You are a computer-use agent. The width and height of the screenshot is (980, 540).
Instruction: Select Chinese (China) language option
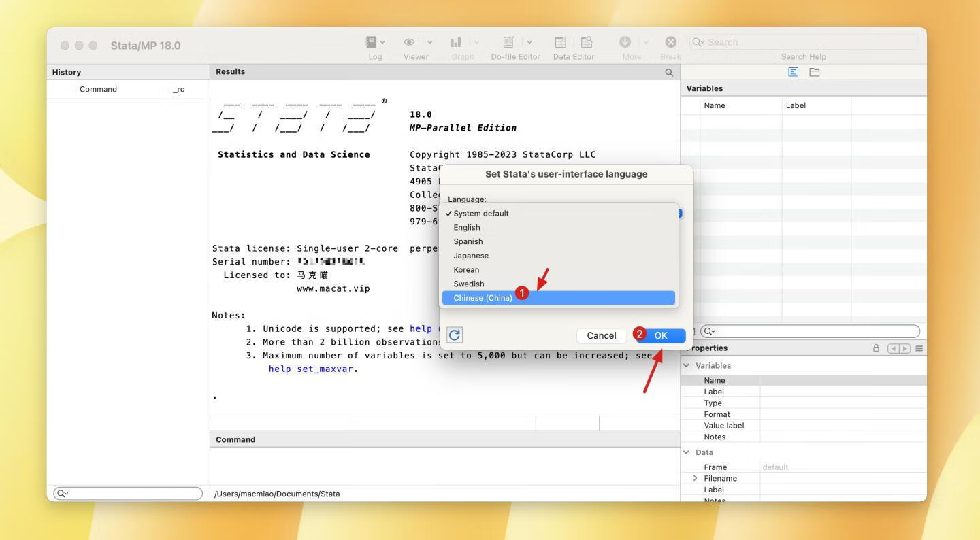pos(559,298)
